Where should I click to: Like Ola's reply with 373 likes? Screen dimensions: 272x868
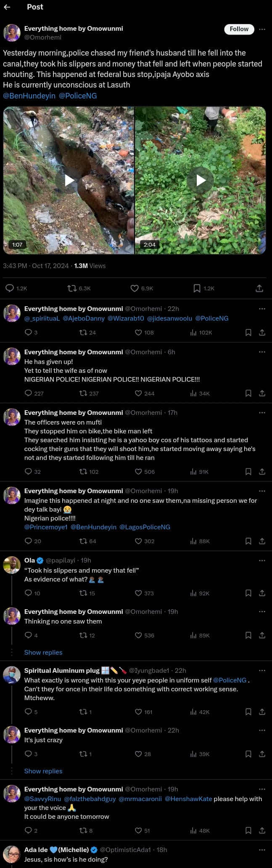pos(138,593)
